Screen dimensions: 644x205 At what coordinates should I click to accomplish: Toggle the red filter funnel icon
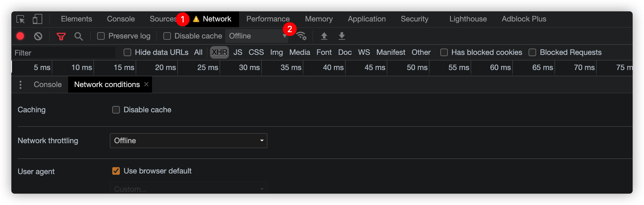pyautogui.click(x=61, y=36)
